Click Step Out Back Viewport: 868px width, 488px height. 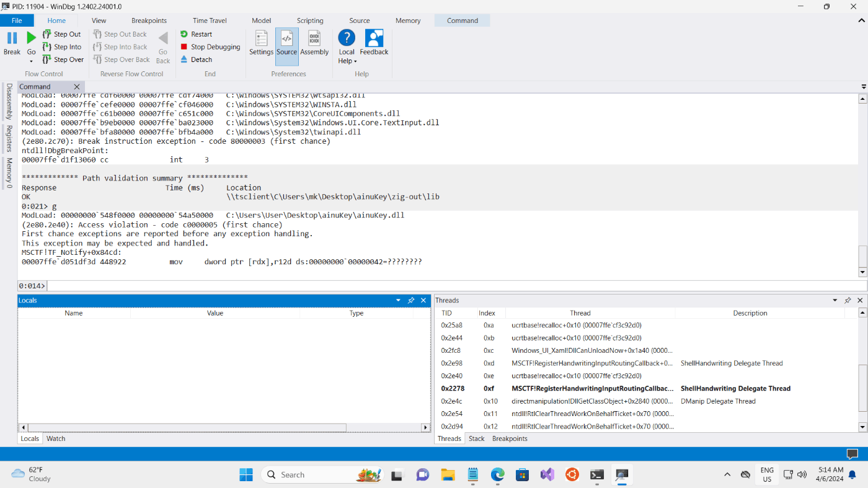120,34
